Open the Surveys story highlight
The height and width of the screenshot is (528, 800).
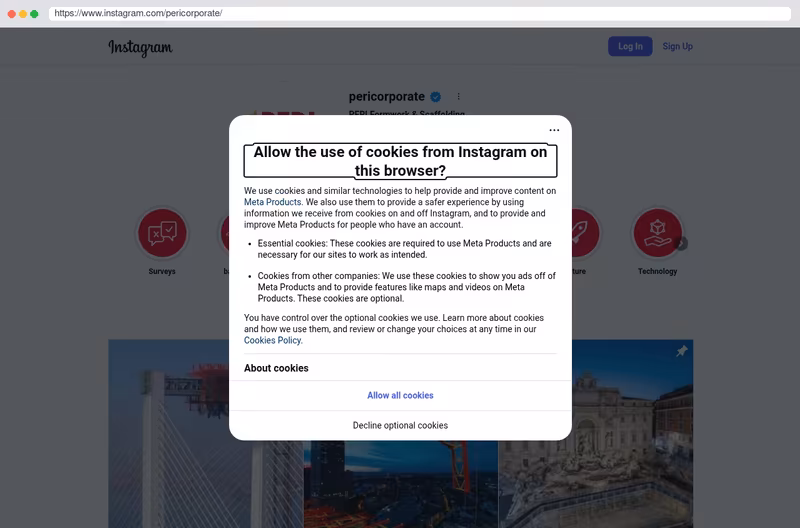pyautogui.click(x=162, y=233)
